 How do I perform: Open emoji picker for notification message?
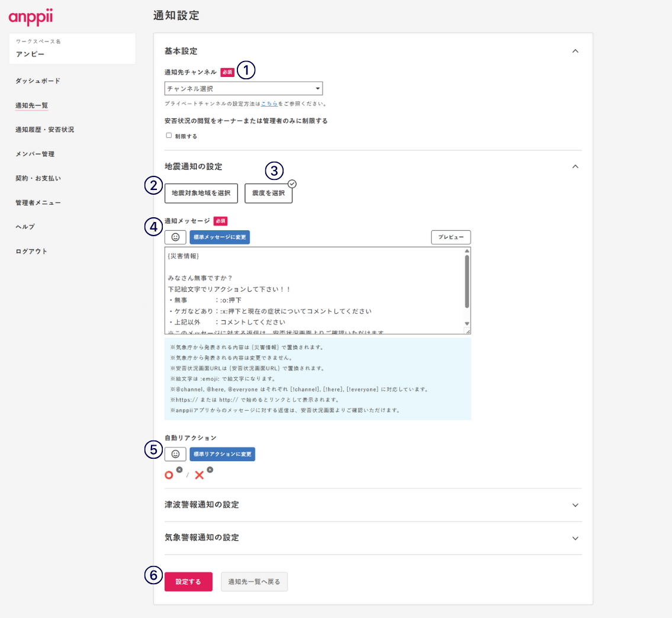click(x=175, y=237)
